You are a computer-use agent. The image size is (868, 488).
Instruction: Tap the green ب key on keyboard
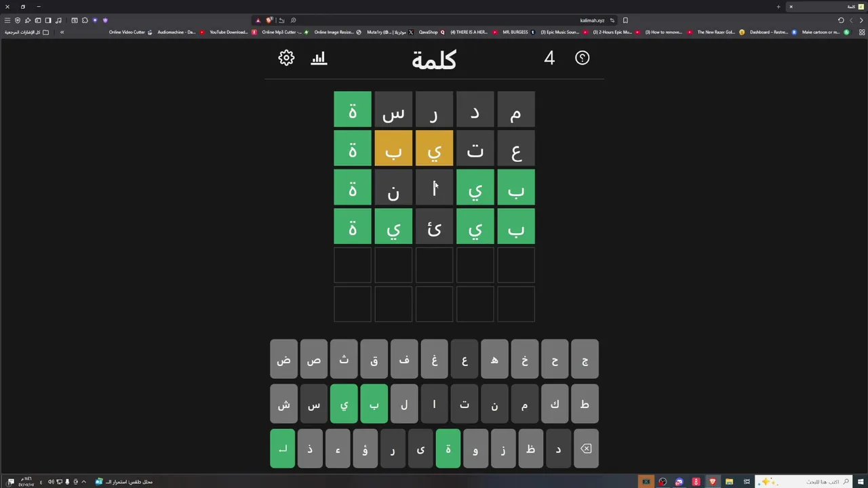[x=374, y=404]
